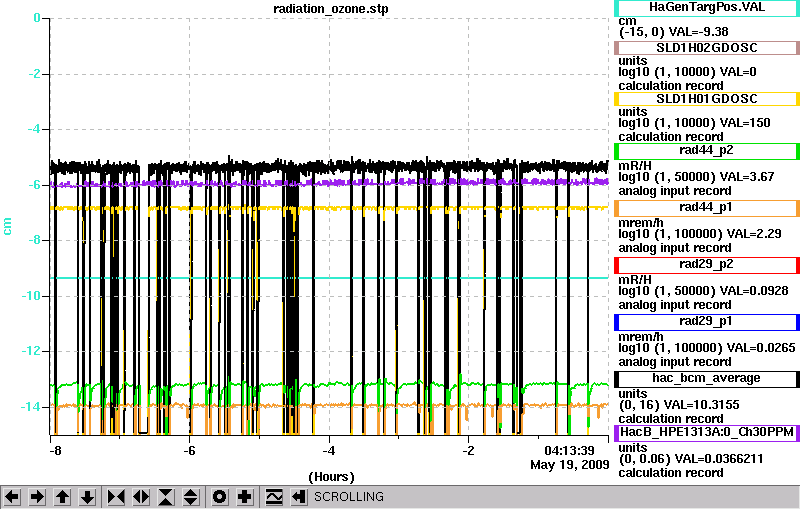Select the HacB_HPE1313A:0_Ch30PPM curve legend
Viewport: 800px width, 509px height.
pyautogui.click(x=707, y=433)
